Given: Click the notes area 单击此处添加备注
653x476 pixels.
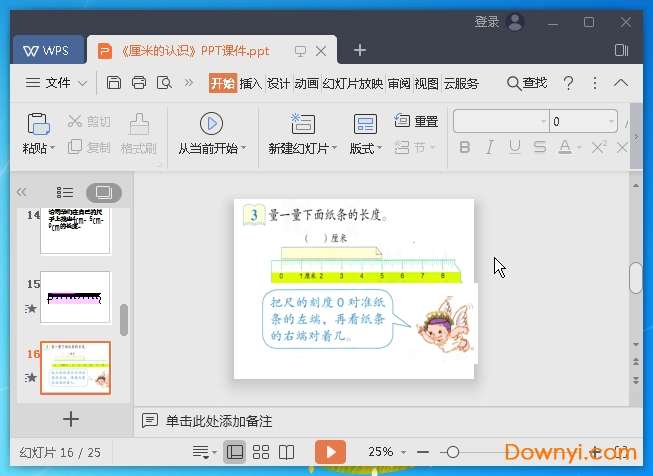Looking at the screenshot, I should 219,421.
